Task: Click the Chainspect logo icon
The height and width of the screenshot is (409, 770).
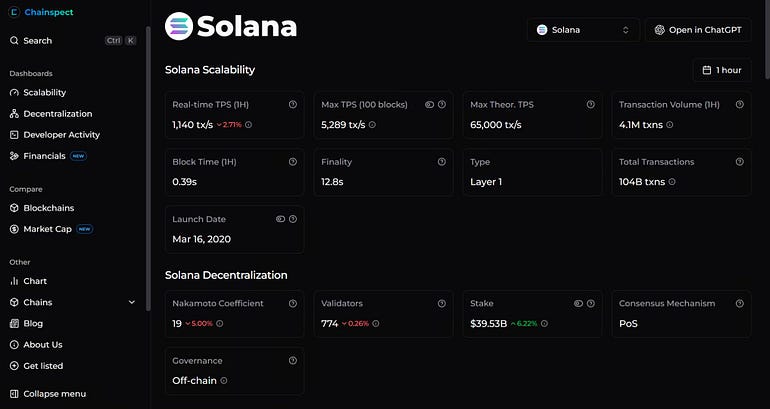Action: pos(14,12)
